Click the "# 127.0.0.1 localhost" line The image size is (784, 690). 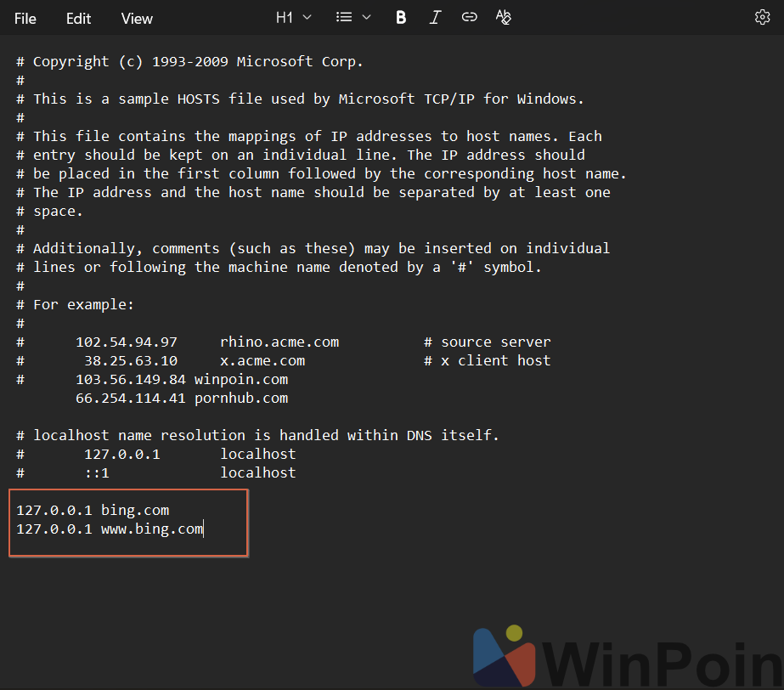pos(156,455)
